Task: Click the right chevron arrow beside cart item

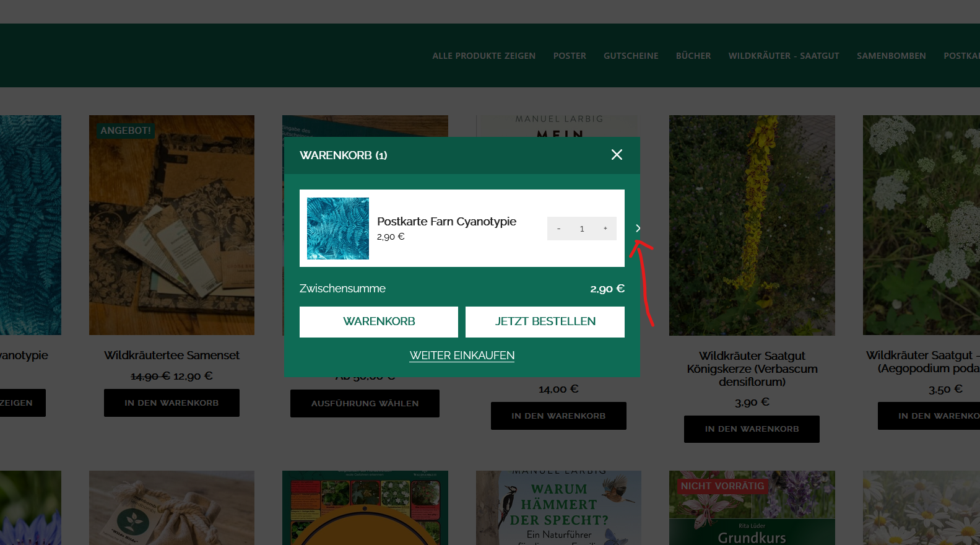Action: pyautogui.click(x=638, y=229)
